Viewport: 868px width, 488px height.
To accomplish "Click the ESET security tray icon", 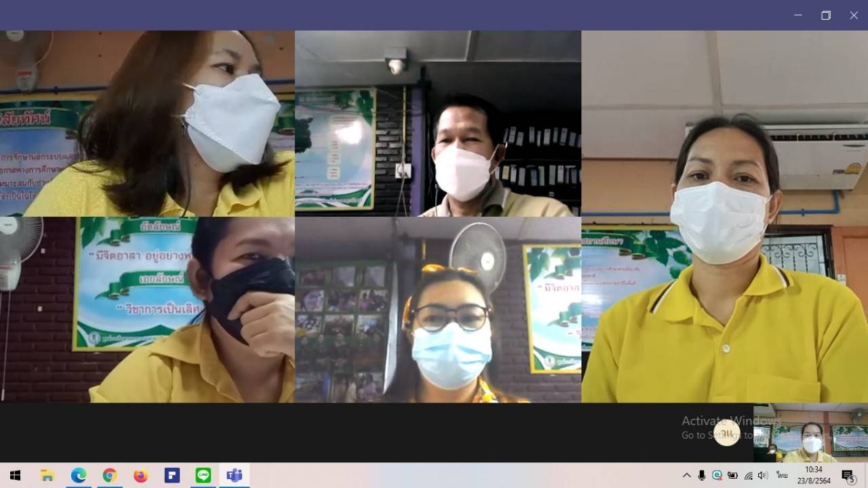I will tap(717, 476).
